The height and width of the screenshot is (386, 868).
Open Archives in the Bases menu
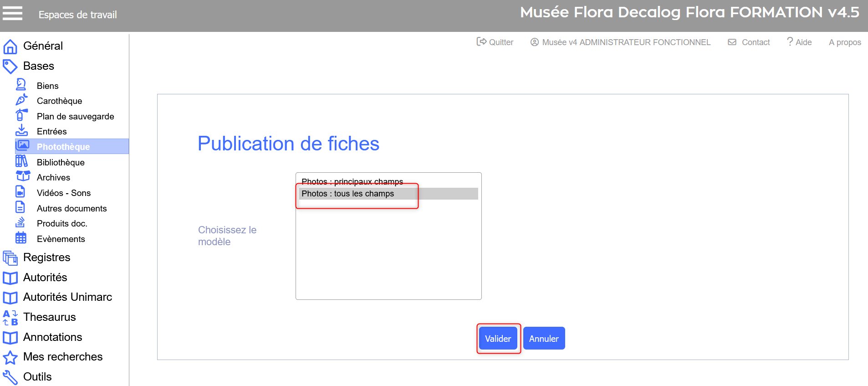53,178
